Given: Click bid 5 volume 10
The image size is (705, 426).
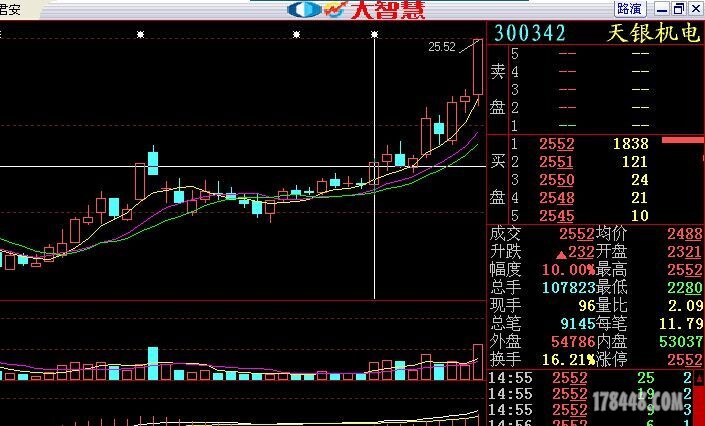Looking at the screenshot, I should point(639,216).
